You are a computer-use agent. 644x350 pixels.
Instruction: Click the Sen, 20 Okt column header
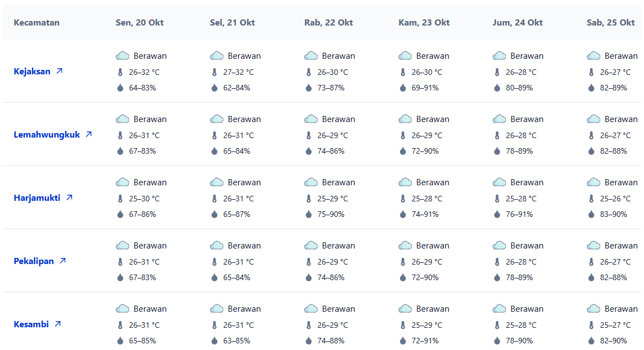tap(140, 23)
